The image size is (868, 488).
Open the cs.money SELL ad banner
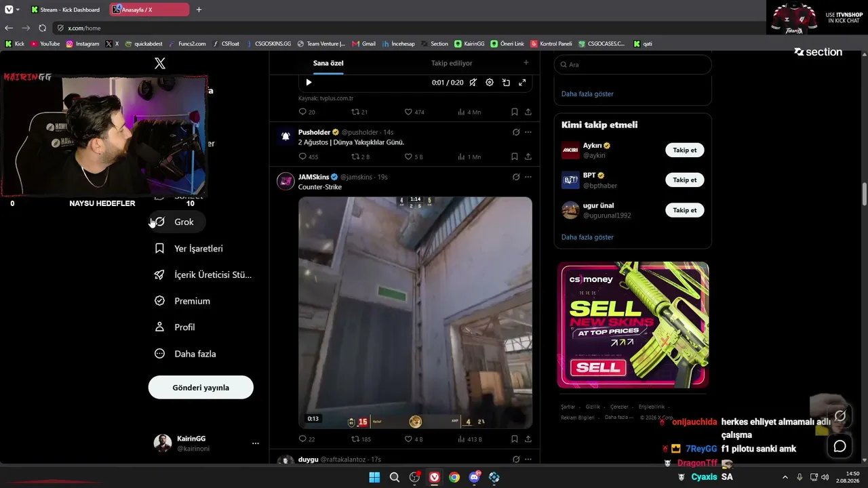(633, 325)
